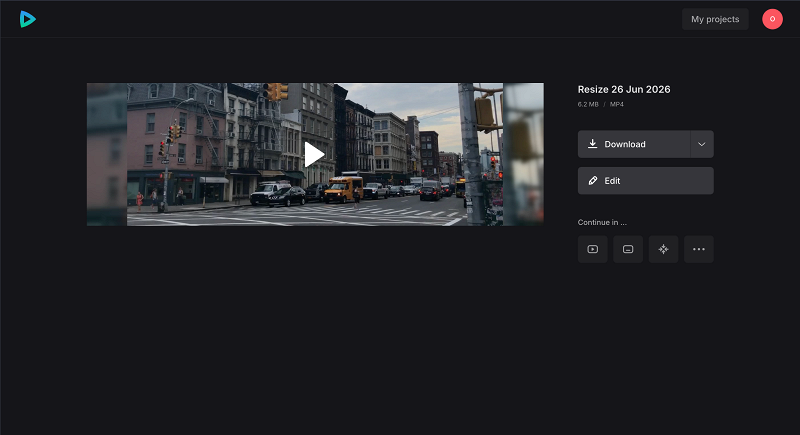Click the 6.2 MB file size text

pos(588,104)
